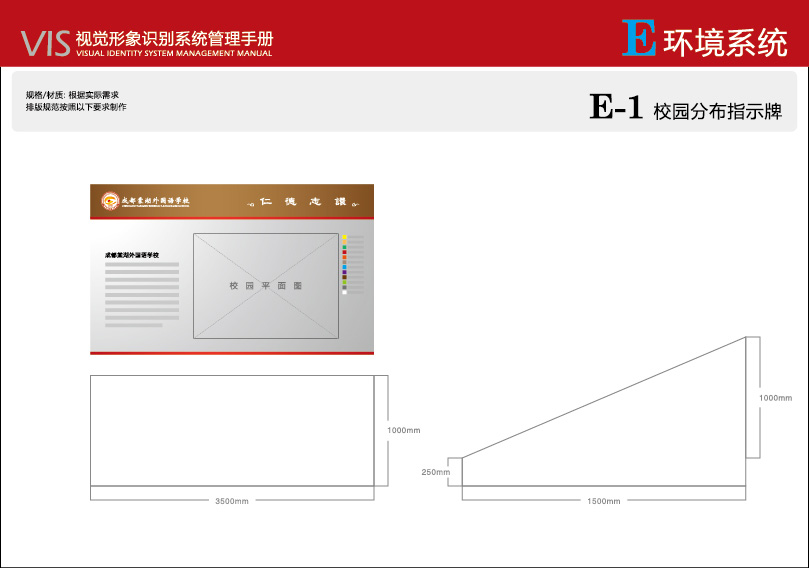Viewport: 809px width, 568px height.
Task: Click the 250mm height dimension label
Action: coord(435,472)
